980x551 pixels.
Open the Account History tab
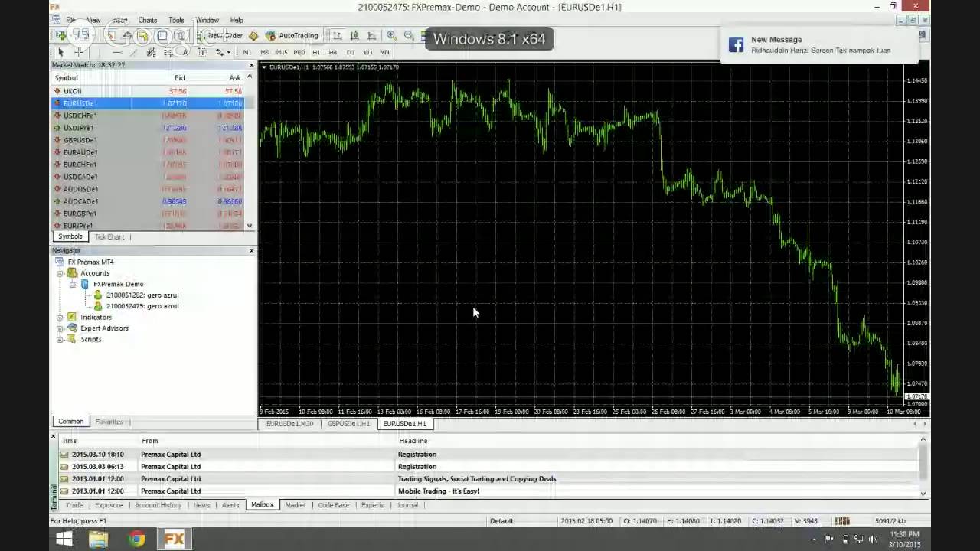[158, 505]
